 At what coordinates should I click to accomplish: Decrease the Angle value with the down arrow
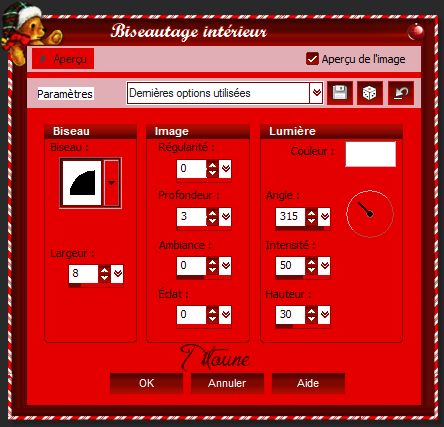tap(311, 221)
